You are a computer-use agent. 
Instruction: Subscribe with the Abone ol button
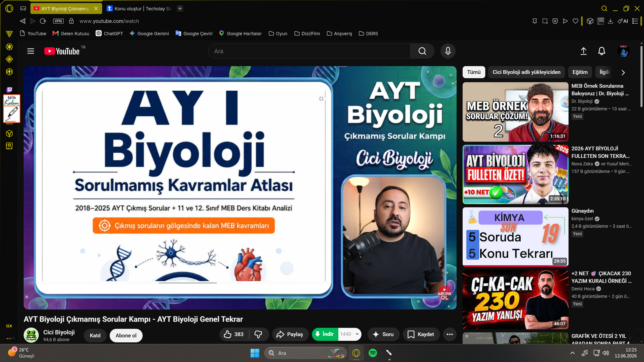click(126, 335)
